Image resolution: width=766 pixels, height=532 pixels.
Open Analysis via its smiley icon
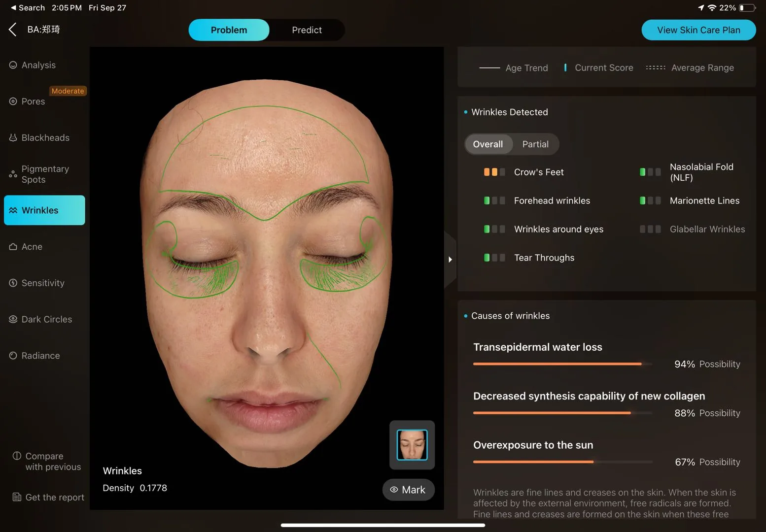coord(13,65)
